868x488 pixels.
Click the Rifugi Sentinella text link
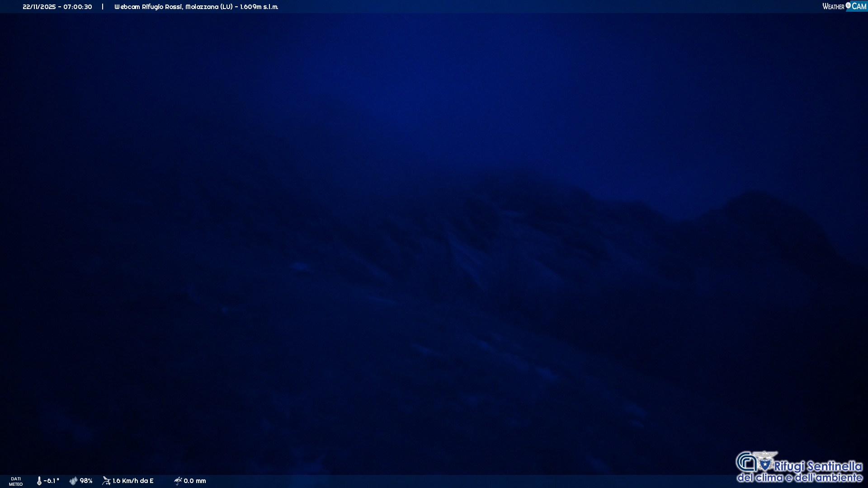point(818,466)
